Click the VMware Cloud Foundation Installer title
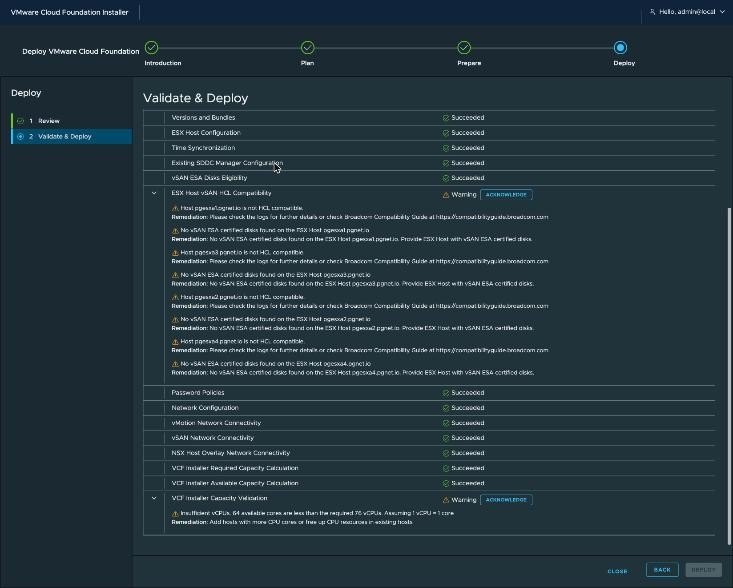Viewport: 733px width, 588px height. pyautogui.click(x=69, y=12)
